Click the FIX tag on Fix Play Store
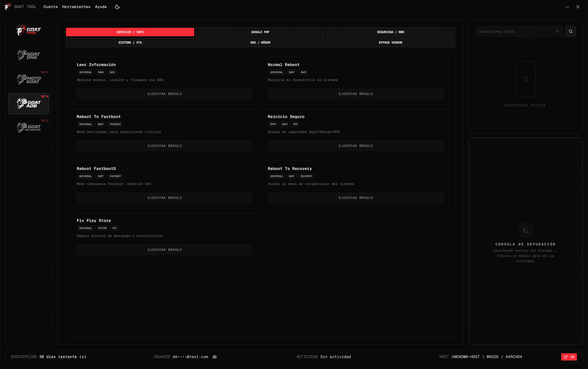The width and height of the screenshot is (588, 369). [x=114, y=228]
